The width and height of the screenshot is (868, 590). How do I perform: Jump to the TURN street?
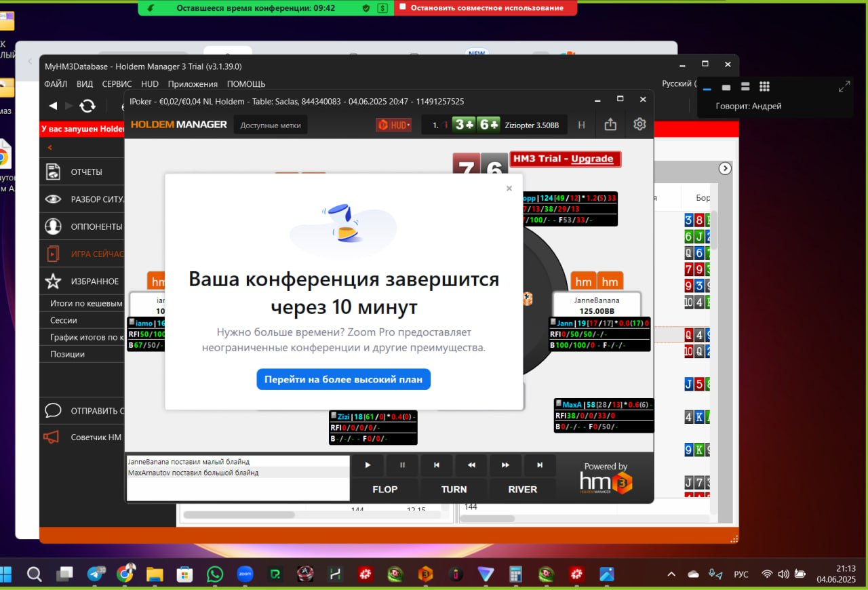pos(454,489)
